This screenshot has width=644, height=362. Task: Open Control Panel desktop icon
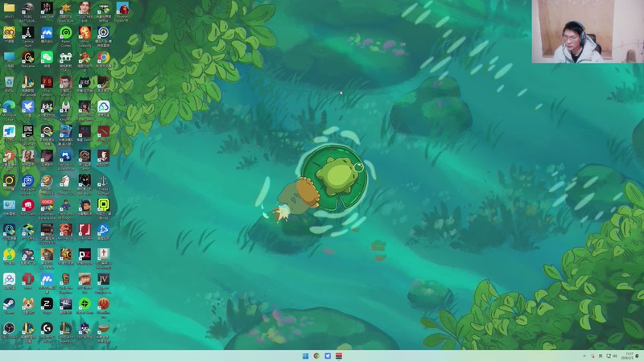tap(9, 205)
